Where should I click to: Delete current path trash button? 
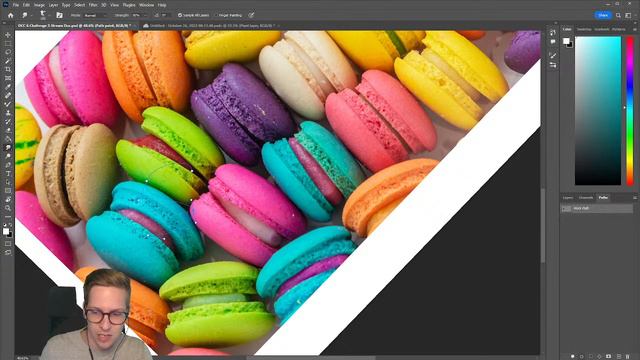(x=628, y=356)
